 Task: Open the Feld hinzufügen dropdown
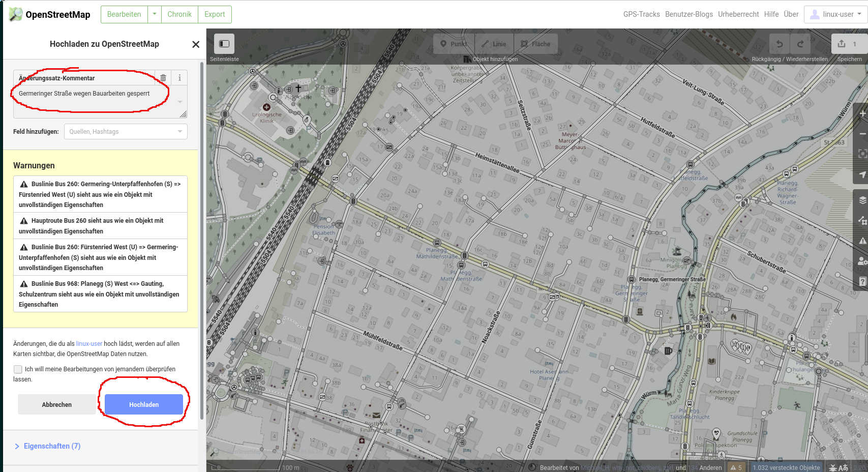126,132
